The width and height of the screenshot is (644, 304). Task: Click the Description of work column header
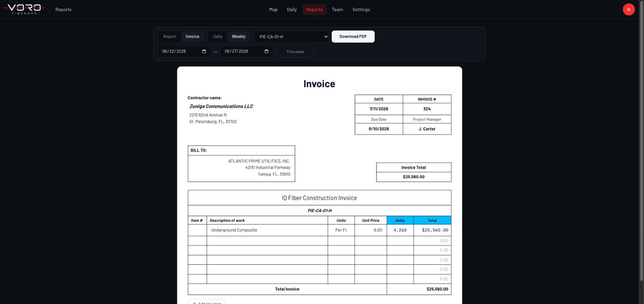coord(267,220)
